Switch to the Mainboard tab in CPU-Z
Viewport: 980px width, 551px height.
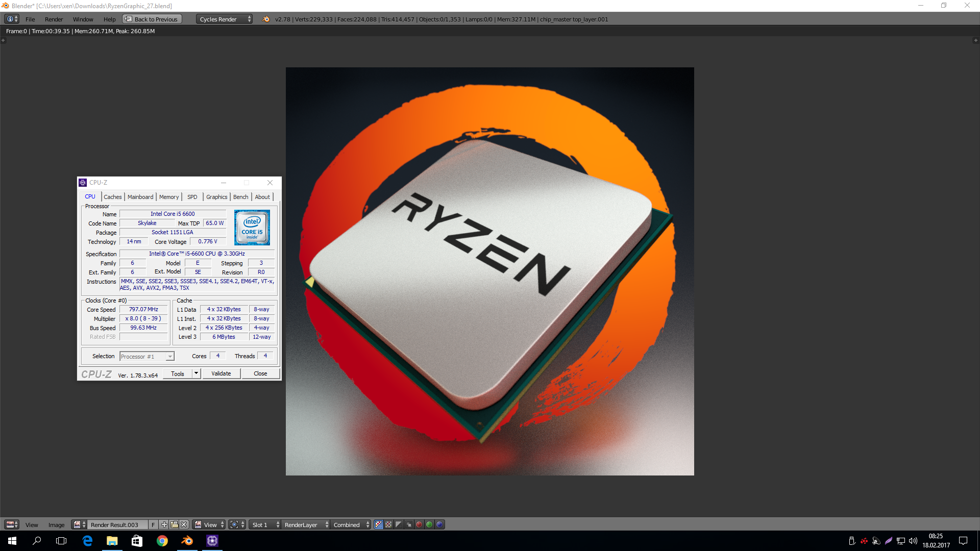pyautogui.click(x=140, y=197)
